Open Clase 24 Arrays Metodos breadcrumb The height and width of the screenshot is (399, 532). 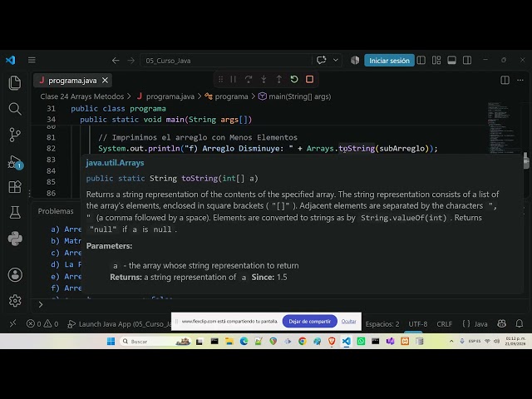pyautogui.click(x=82, y=96)
